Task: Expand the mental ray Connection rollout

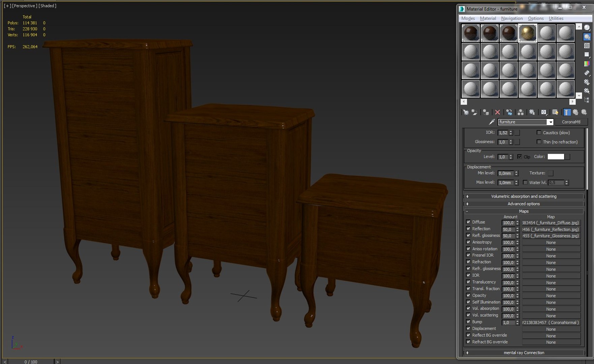Action: point(524,353)
